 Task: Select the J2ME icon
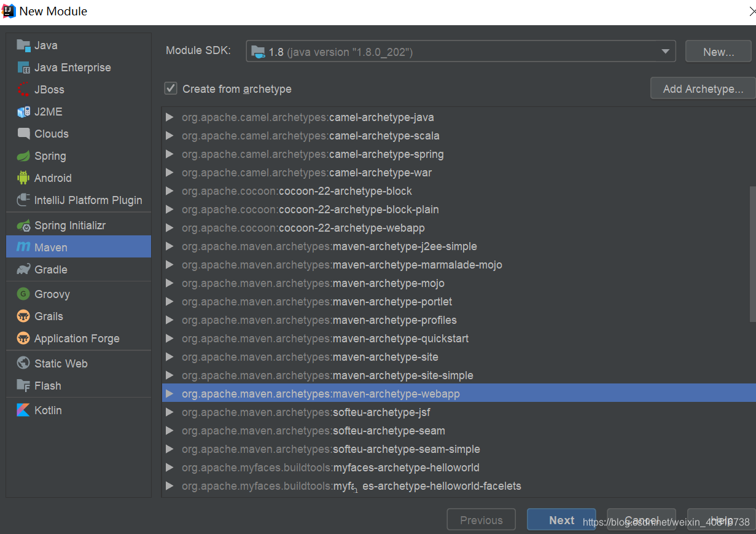(23, 112)
